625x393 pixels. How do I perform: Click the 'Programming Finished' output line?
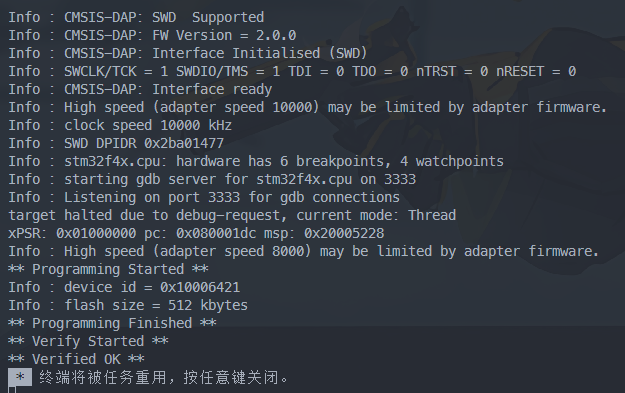pos(112,323)
